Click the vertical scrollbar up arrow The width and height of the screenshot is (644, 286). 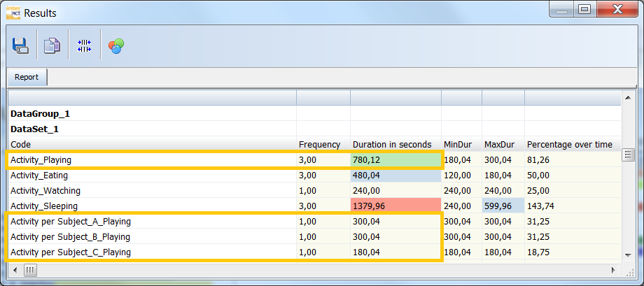point(628,98)
